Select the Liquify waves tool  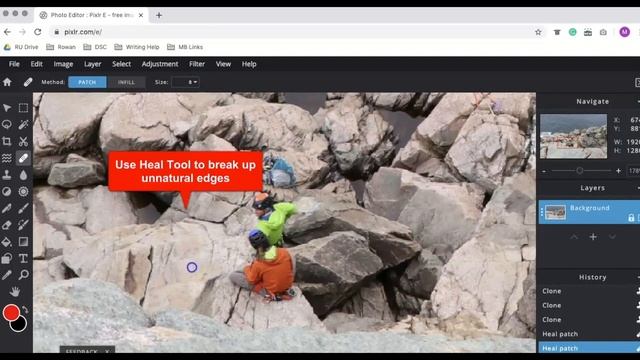(7, 158)
